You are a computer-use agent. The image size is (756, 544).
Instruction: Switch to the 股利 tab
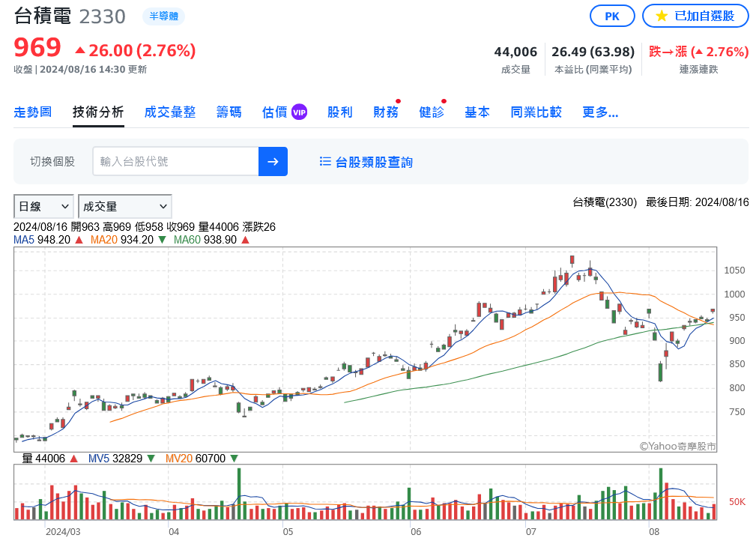pos(340,112)
